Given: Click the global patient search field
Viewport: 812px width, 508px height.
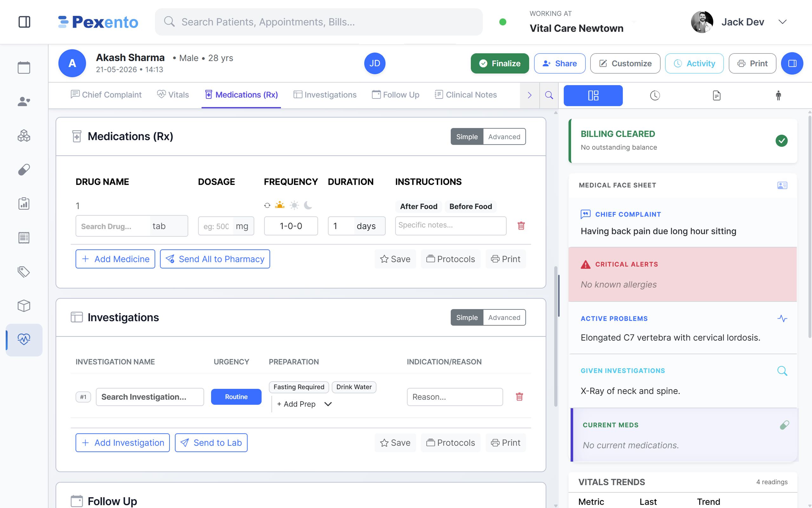Looking at the screenshot, I should pos(319,22).
